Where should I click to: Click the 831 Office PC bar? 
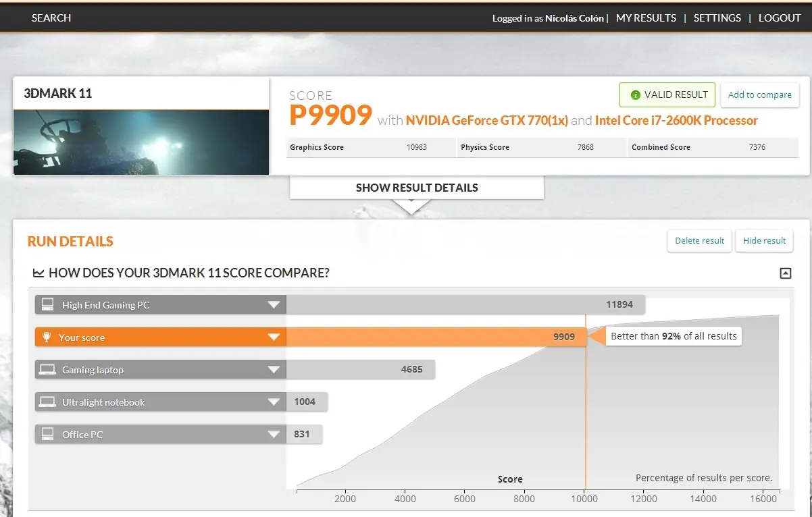click(304, 435)
